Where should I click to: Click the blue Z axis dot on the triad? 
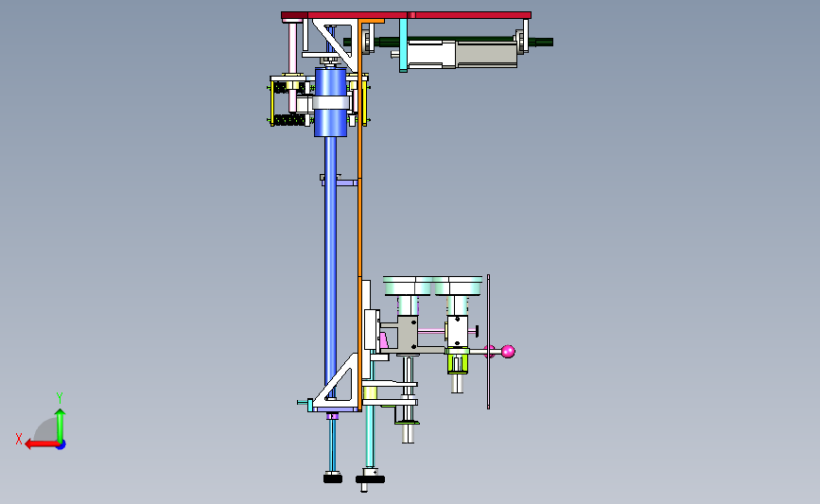click(x=61, y=445)
